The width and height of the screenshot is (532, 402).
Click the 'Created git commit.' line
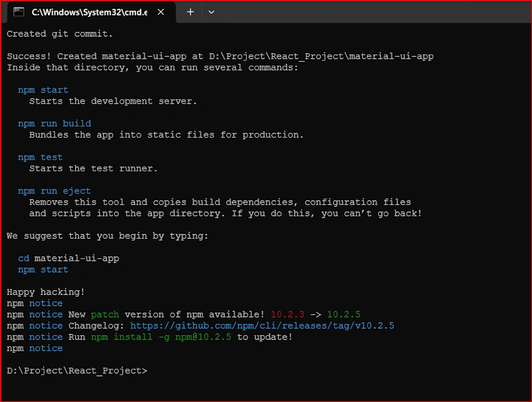(x=59, y=34)
